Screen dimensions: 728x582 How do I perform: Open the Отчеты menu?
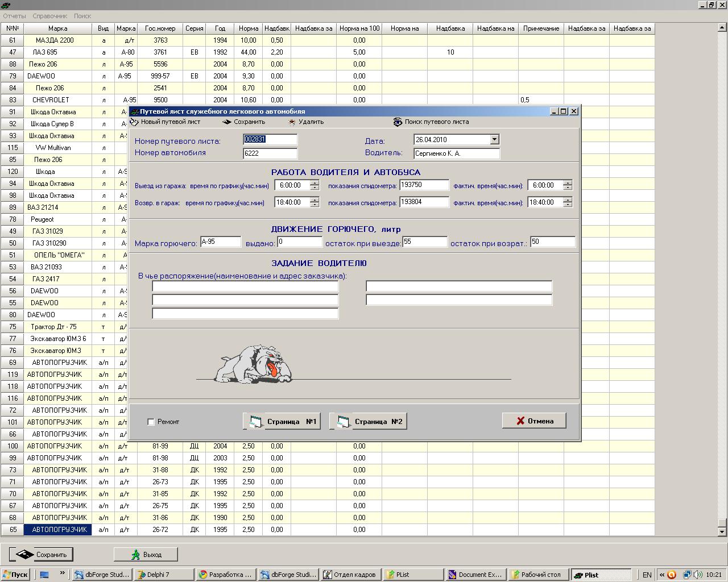(14, 16)
